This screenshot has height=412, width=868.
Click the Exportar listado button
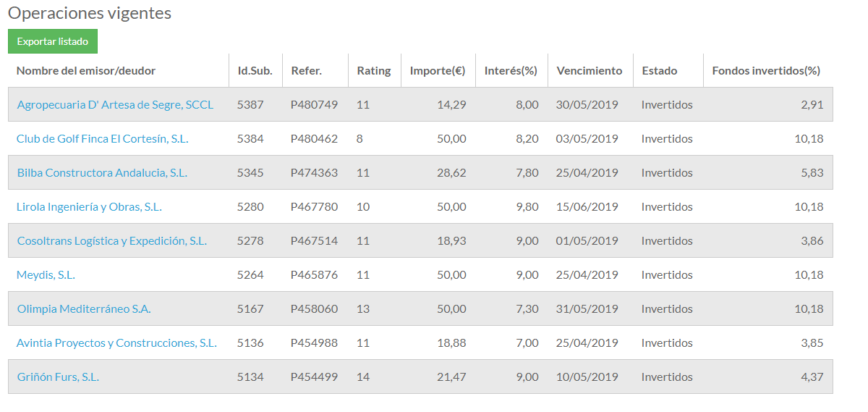(52, 41)
